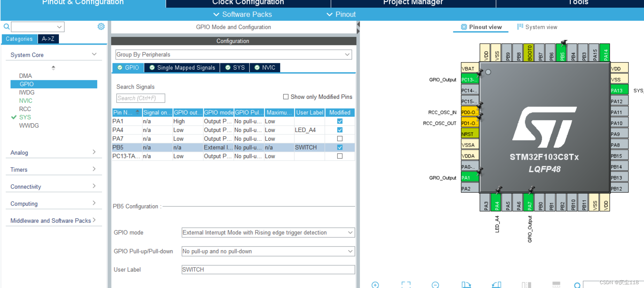Expand the Analog category
Viewport: 644px width, 288px height.
pyautogui.click(x=94, y=152)
